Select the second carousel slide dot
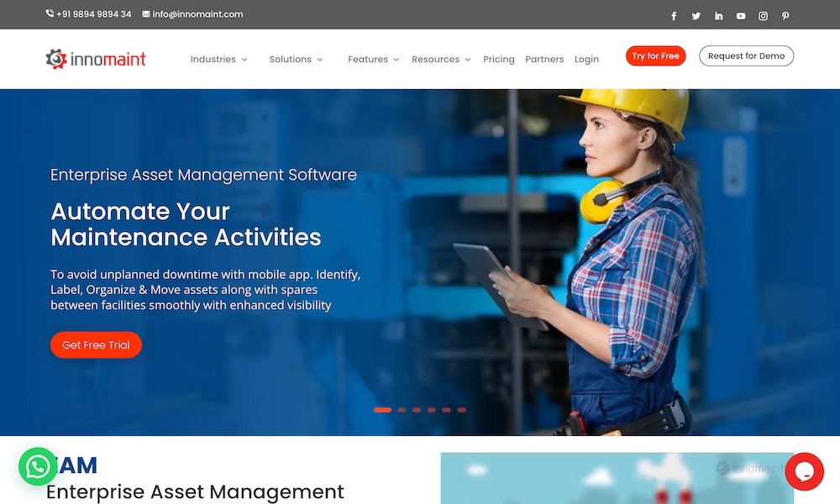 point(402,410)
